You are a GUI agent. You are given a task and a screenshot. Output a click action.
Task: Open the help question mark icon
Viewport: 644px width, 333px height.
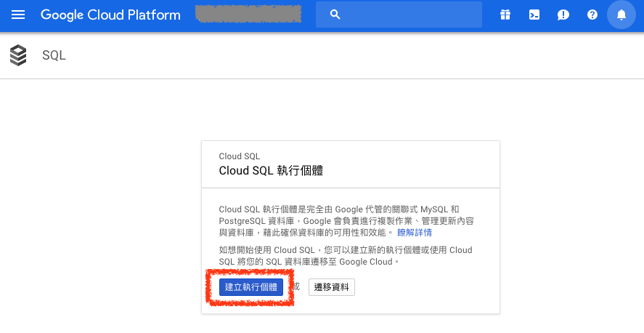tap(592, 15)
